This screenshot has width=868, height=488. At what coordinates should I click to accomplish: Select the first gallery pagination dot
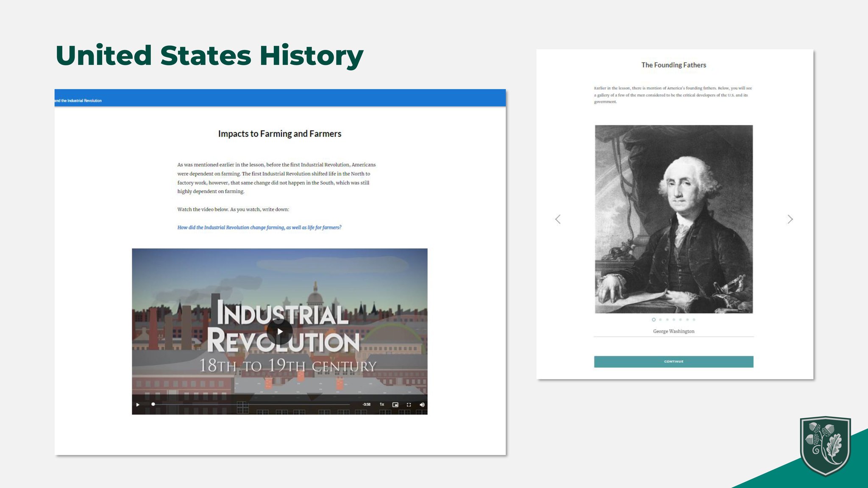tap(654, 319)
